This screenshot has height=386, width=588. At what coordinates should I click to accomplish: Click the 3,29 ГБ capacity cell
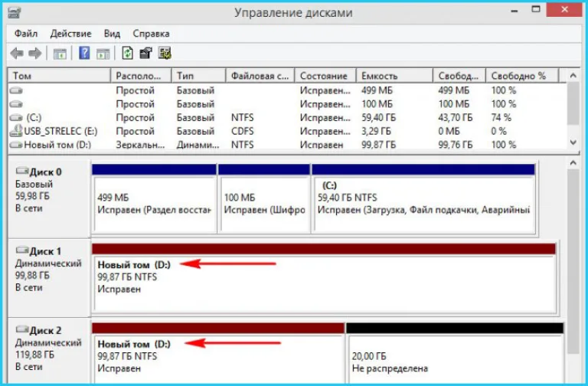click(x=376, y=131)
